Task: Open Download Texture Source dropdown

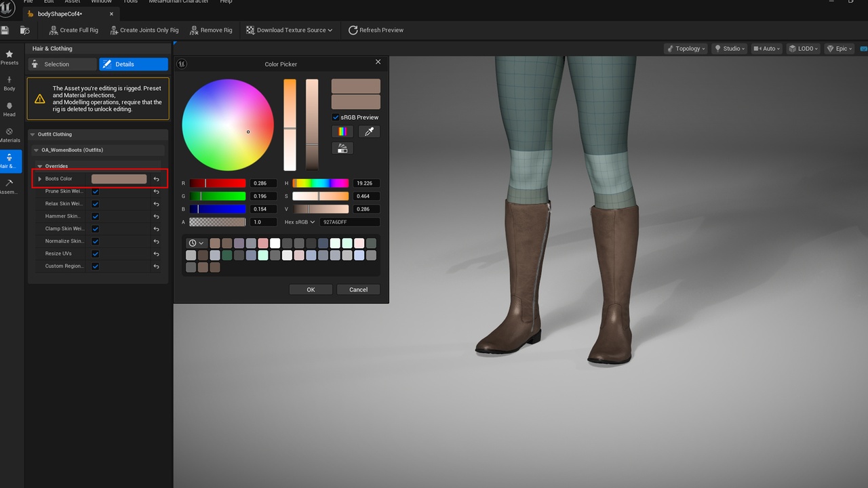Action: click(x=290, y=30)
